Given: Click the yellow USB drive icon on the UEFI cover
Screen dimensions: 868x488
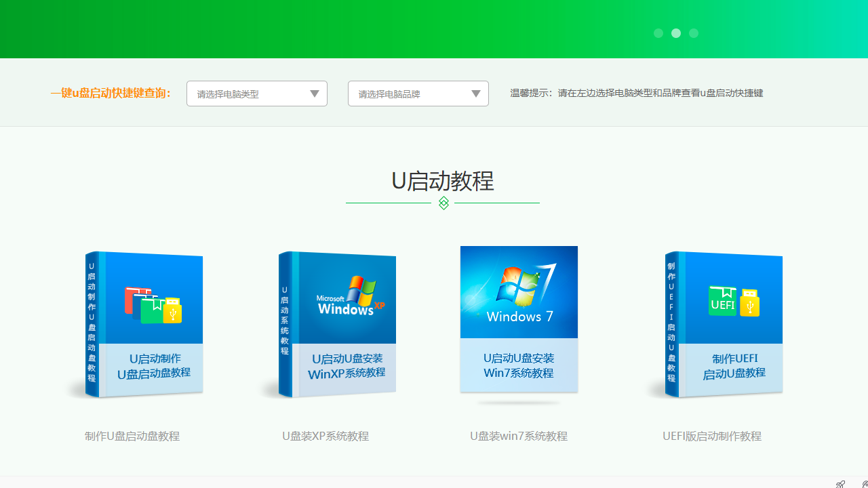Looking at the screenshot, I should tap(749, 304).
